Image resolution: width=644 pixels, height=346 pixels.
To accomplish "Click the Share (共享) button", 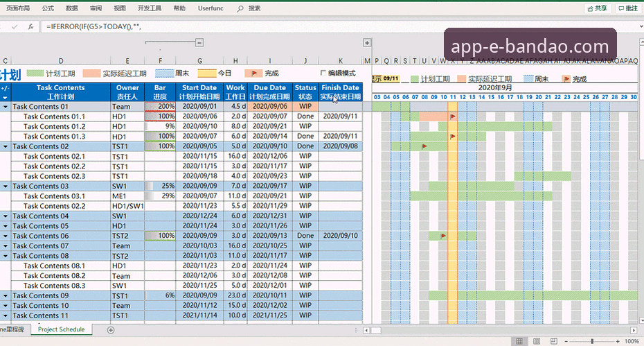I will [596, 8].
